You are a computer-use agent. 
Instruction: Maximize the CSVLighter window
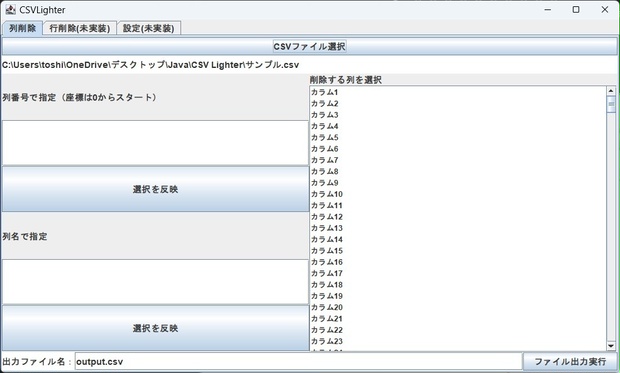click(x=576, y=9)
